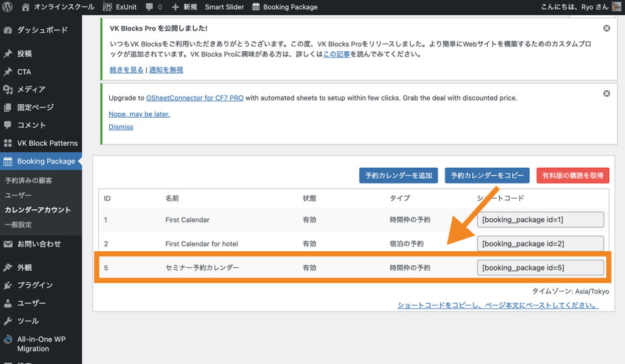Click the GSheetConnector for CF7 PRO link
Image resolution: width=625 pixels, height=364 pixels.
click(195, 98)
